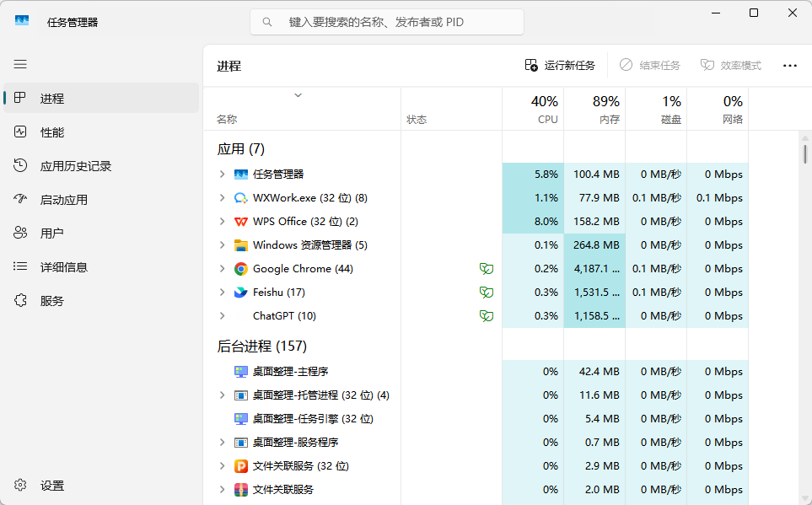The width and height of the screenshot is (812, 505).
Task: Expand the Windows 资源管理器 group
Action: click(x=222, y=245)
